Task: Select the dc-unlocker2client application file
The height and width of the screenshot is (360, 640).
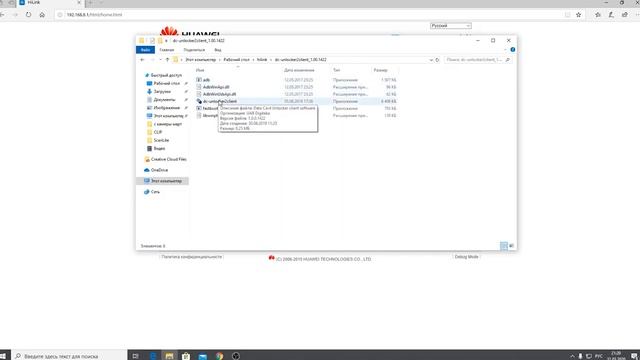Action: tap(220, 101)
